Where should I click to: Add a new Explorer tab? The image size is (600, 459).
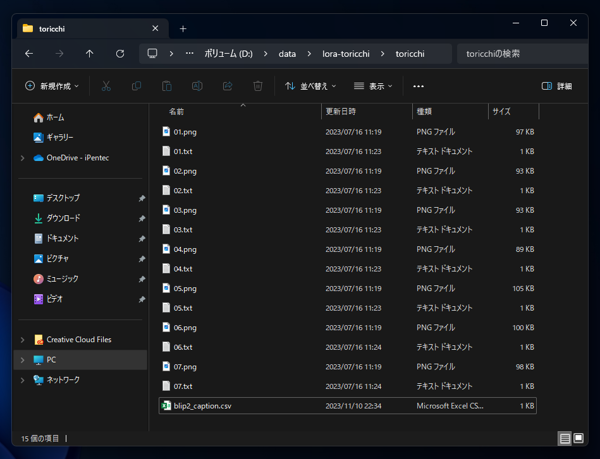(183, 29)
